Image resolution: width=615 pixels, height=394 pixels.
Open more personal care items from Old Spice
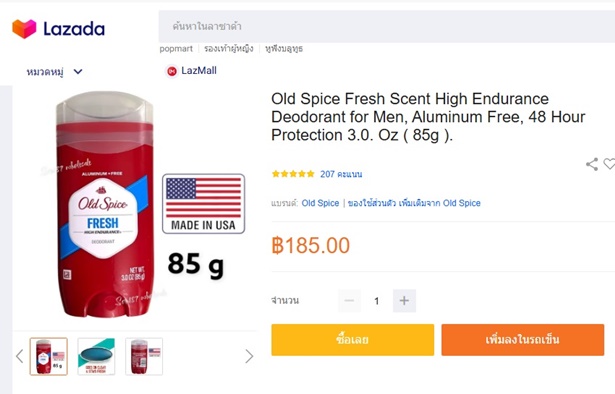[414, 203]
